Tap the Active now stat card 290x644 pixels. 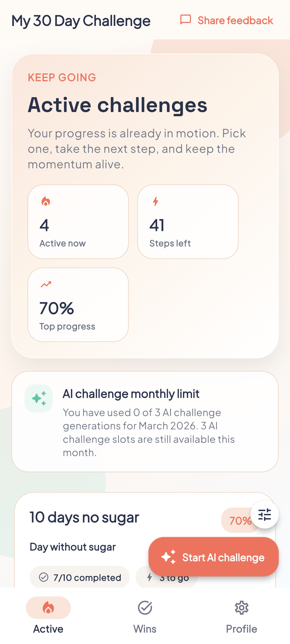click(x=78, y=221)
